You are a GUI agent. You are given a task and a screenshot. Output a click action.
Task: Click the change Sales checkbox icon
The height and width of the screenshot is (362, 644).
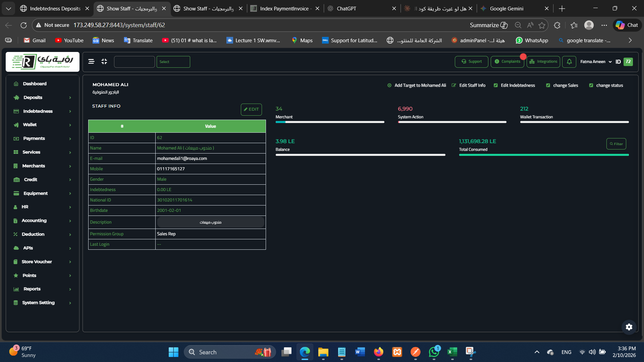click(x=548, y=85)
